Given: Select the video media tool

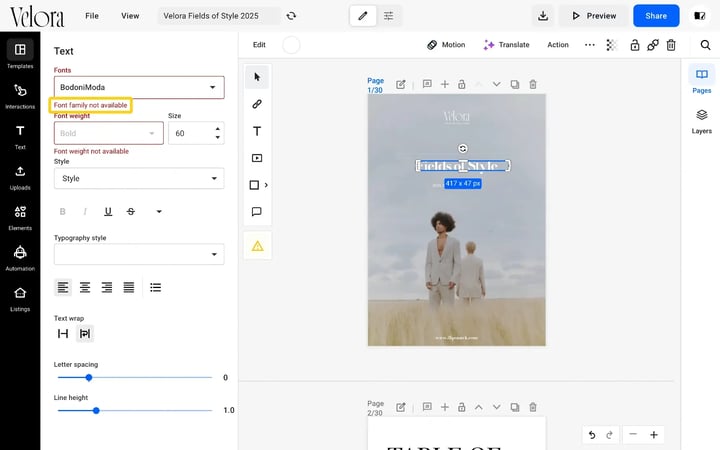Looking at the screenshot, I should click(x=257, y=158).
